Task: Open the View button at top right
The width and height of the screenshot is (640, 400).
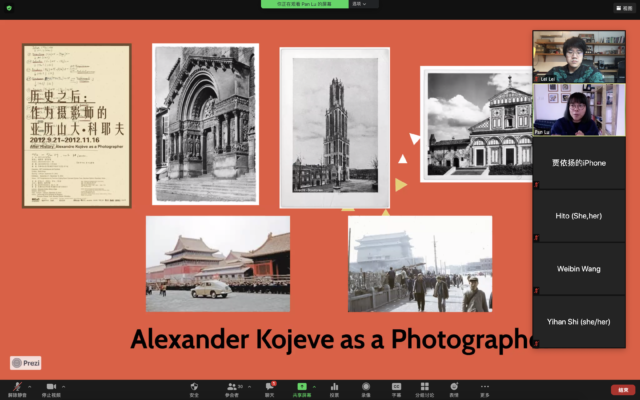Action: 624,8
